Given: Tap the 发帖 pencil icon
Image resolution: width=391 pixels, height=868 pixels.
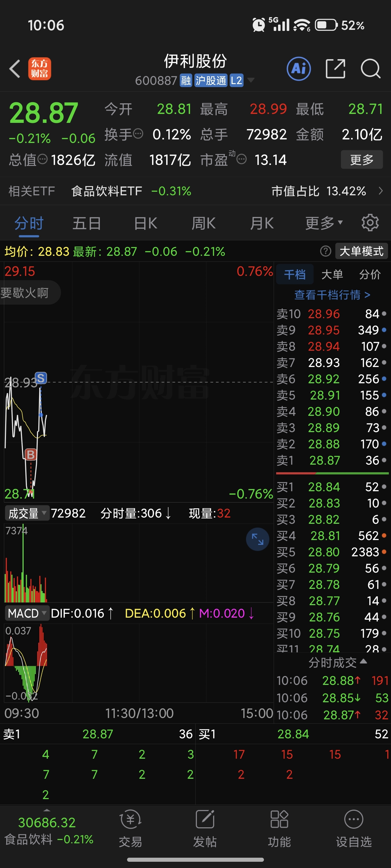Looking at the screenshot, I should [x=205, y=819].
